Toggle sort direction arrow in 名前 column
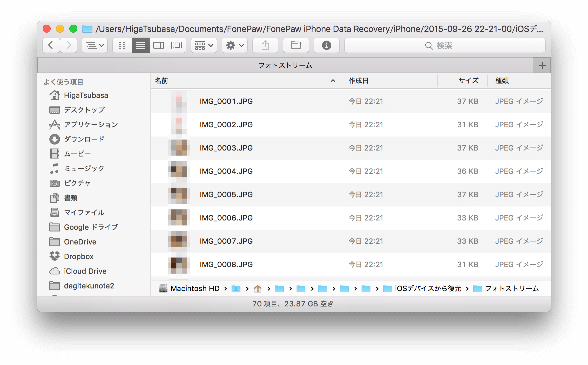The image size is (588, 365). tap(333, 81)
